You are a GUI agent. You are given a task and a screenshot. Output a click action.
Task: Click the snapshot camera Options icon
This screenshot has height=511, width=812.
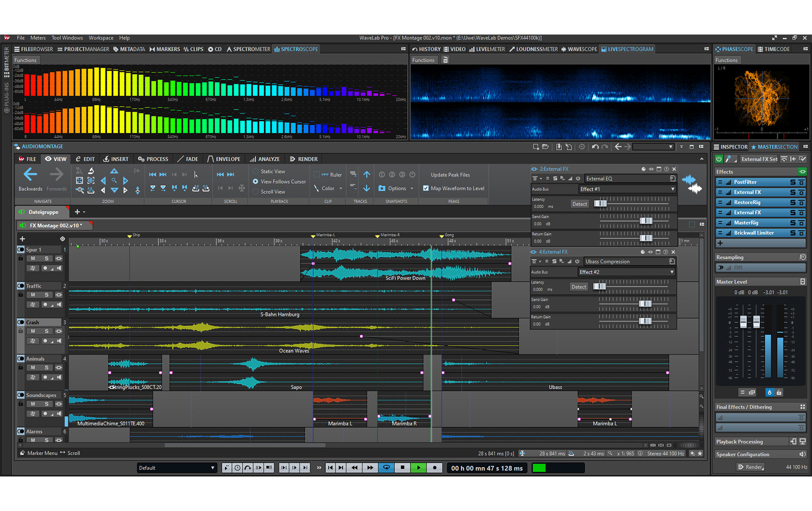(x=382, y=188)
